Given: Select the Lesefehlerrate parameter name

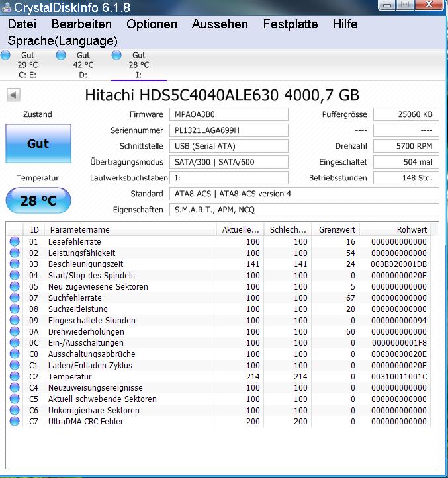Looking at the screenshot, I should [75, 242].
